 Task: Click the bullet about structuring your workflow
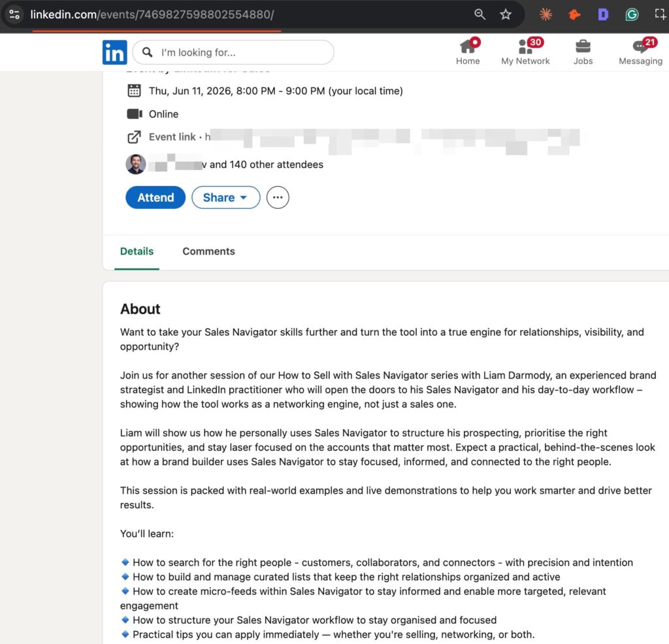click(x=309, y=620)
